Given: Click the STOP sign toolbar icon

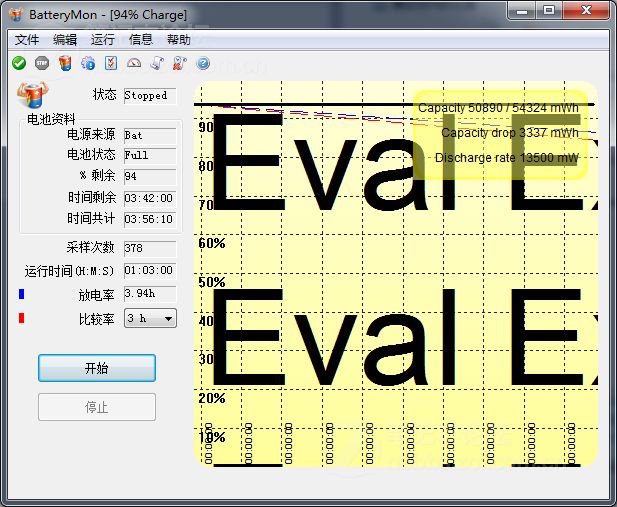Looking at the screenshot, I should pyautogui.click(x=42, y=63).
